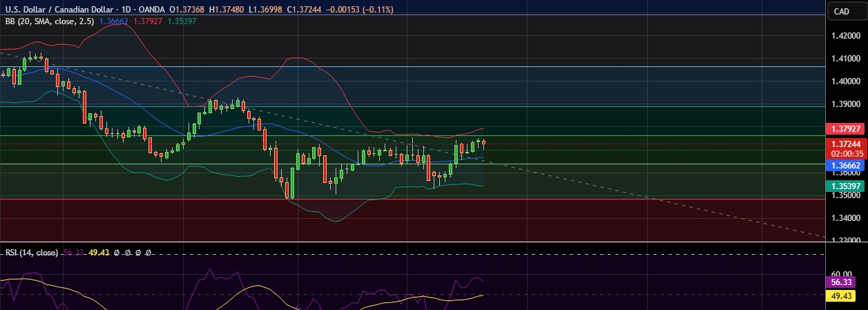
Task: Click the purple 56.33 RSI axis tag
Action: click(x=840, y=282)
